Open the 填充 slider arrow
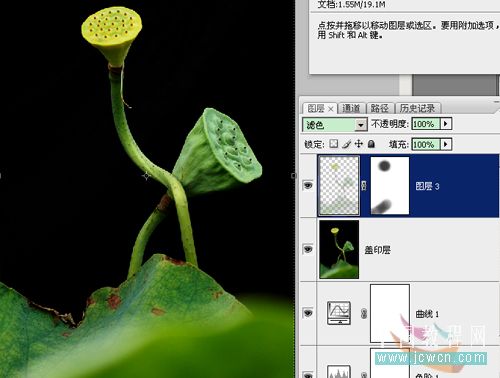This screenshot has height=378, width=500. (x=446, y=144)
